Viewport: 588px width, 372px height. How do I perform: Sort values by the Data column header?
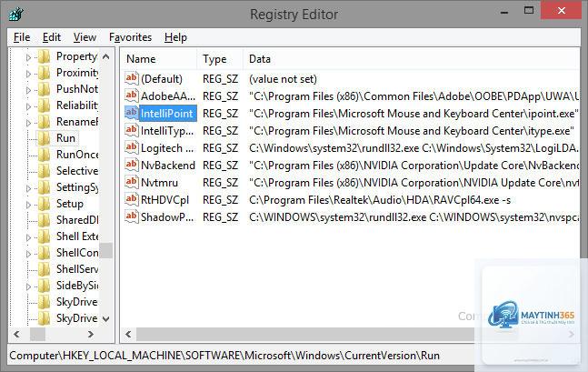412,59
